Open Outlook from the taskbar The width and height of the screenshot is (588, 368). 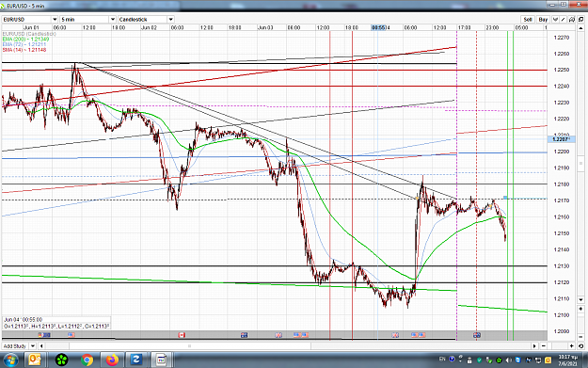tap(35, 360)
